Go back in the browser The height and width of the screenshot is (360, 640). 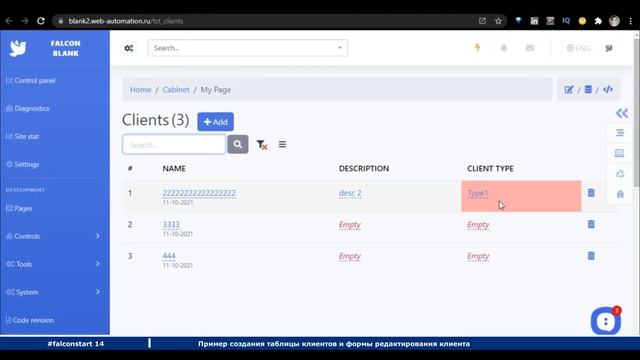(x=9, y=21)
